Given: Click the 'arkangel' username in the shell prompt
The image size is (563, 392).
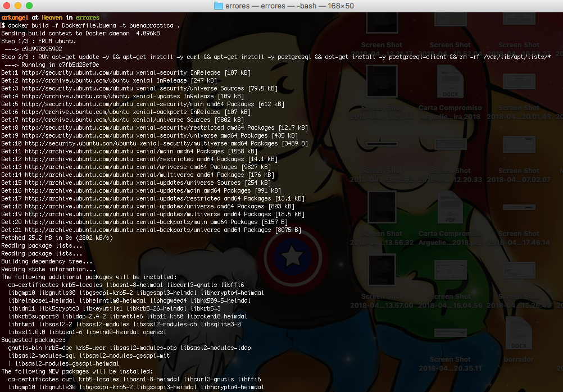Looking at the screenshot, I should coord(15,17).
